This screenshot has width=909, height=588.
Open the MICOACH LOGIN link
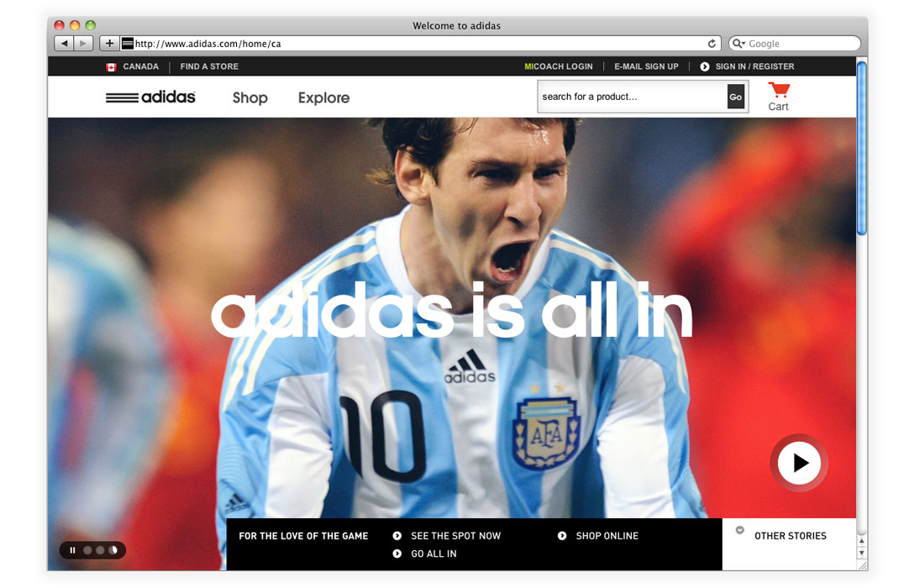(x=559, y=66)
